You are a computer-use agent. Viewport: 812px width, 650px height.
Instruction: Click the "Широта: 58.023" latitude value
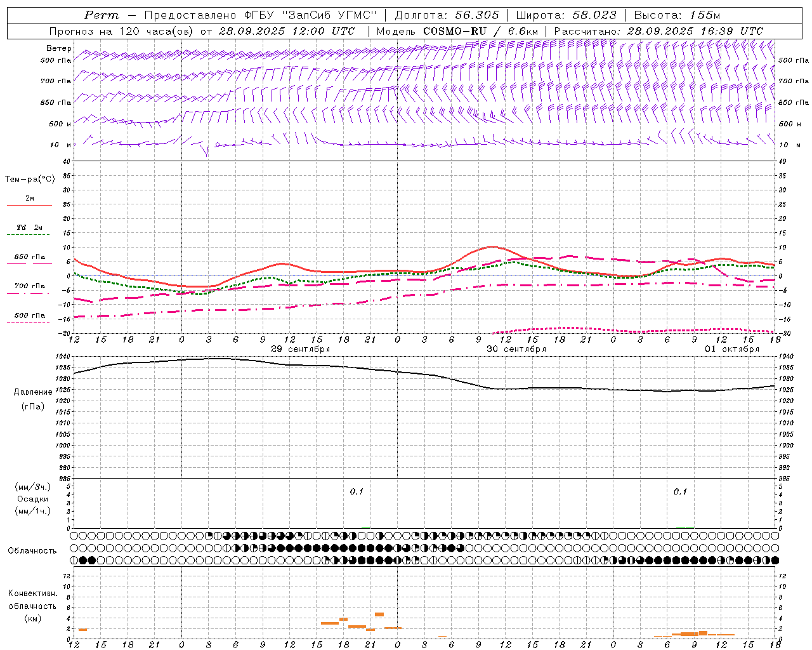tap(566, 15)
